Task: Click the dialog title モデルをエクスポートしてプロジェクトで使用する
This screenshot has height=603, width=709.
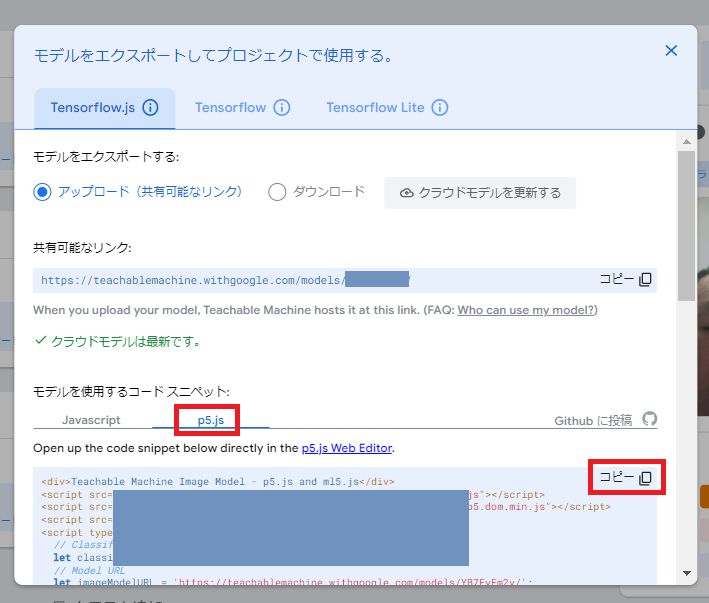Action: (x=213, y=56)
